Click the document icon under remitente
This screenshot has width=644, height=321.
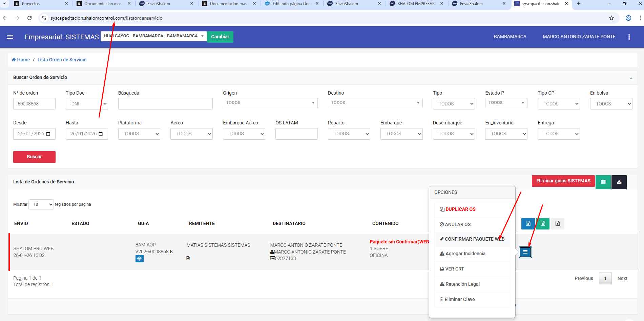(188, 258)
